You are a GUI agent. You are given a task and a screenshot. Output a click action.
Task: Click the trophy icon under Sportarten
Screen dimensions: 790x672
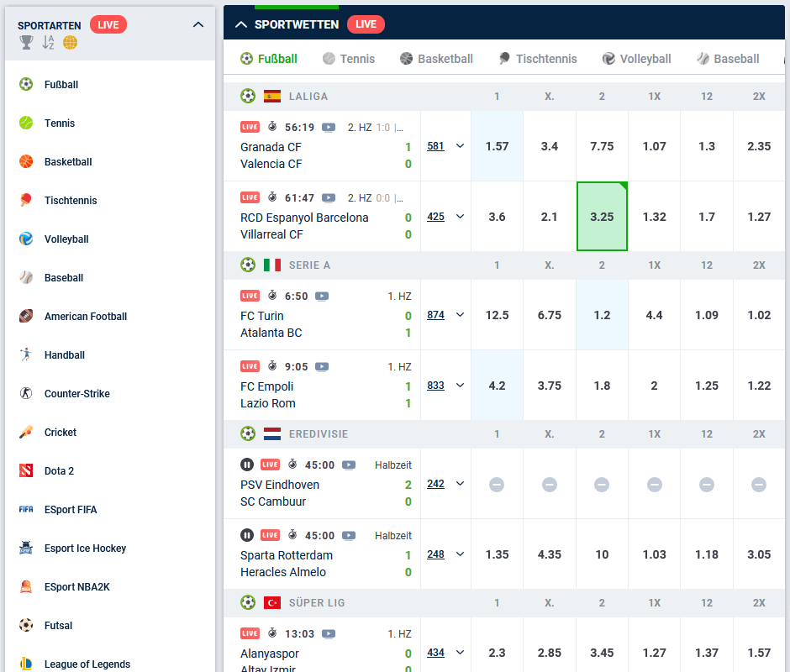click(26, 43)
